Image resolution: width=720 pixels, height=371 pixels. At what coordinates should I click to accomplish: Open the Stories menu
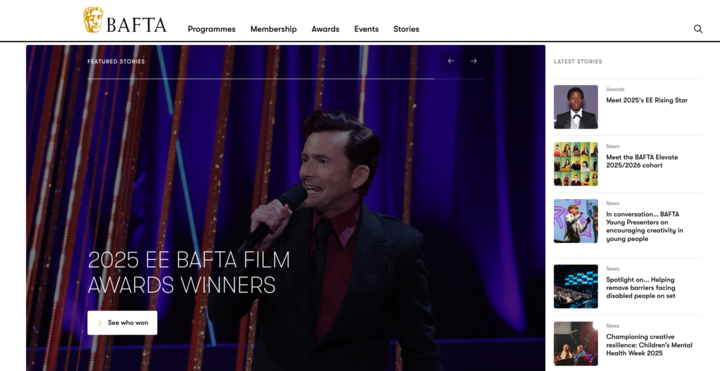(406, 29)
